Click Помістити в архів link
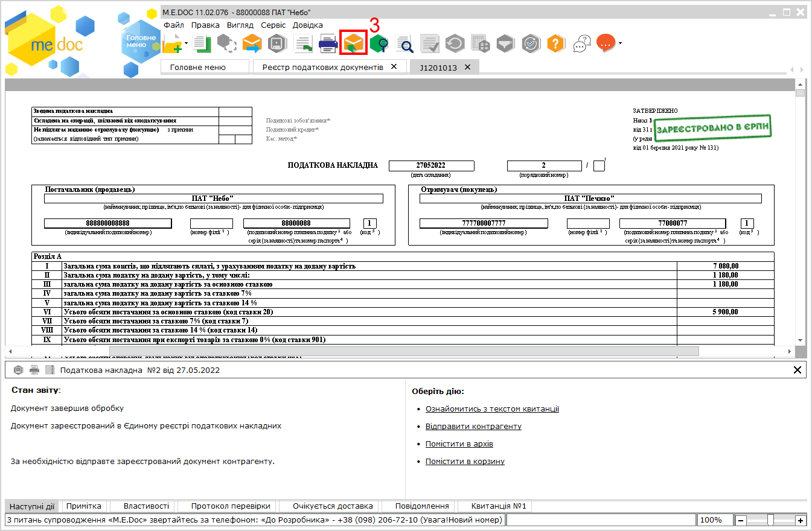This screenshot has width=812, height=531. click(x=459, y=444)
